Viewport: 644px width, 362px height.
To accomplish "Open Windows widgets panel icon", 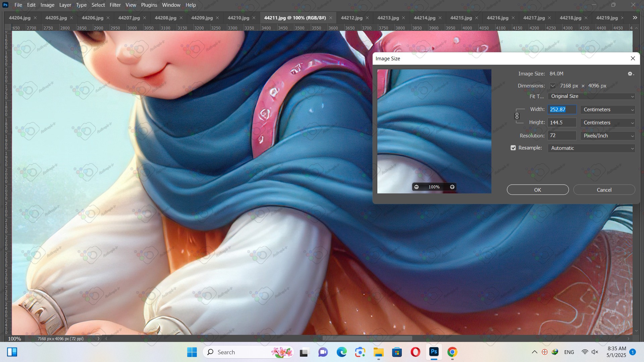I will point(12,352).
